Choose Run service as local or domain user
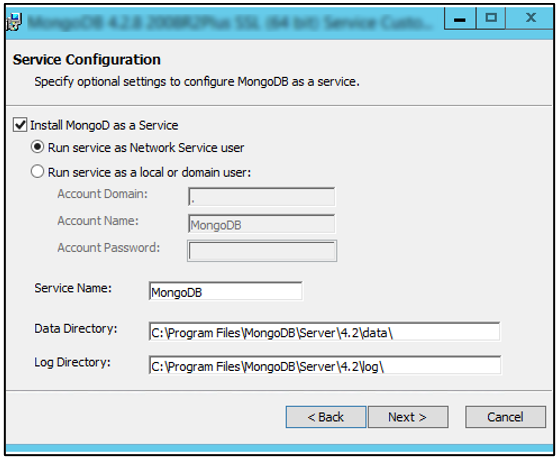The height and width of the screenshot is (460, 560). click(x=38, y=172)
